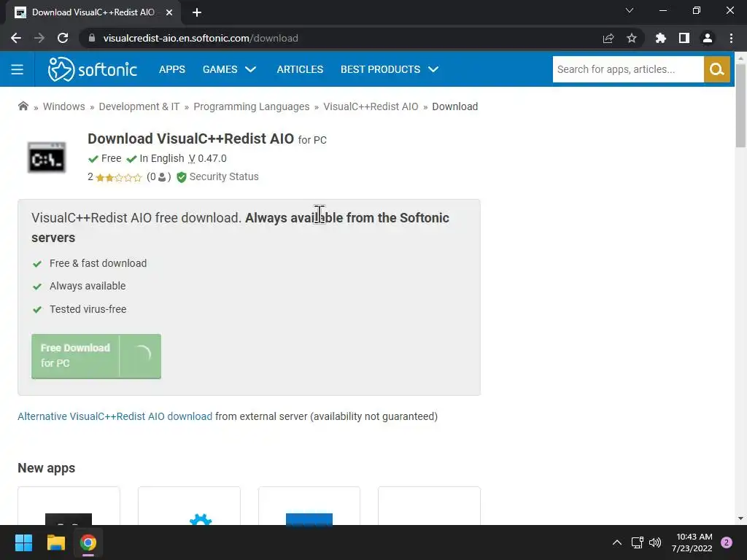Open the network tray icon

click(637, 542)
